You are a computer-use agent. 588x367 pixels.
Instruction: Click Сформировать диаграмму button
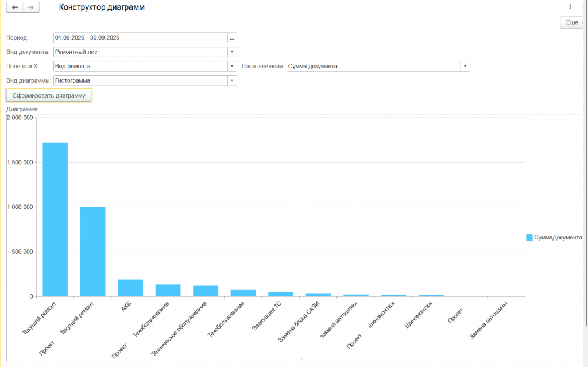(x=49, y=96)
